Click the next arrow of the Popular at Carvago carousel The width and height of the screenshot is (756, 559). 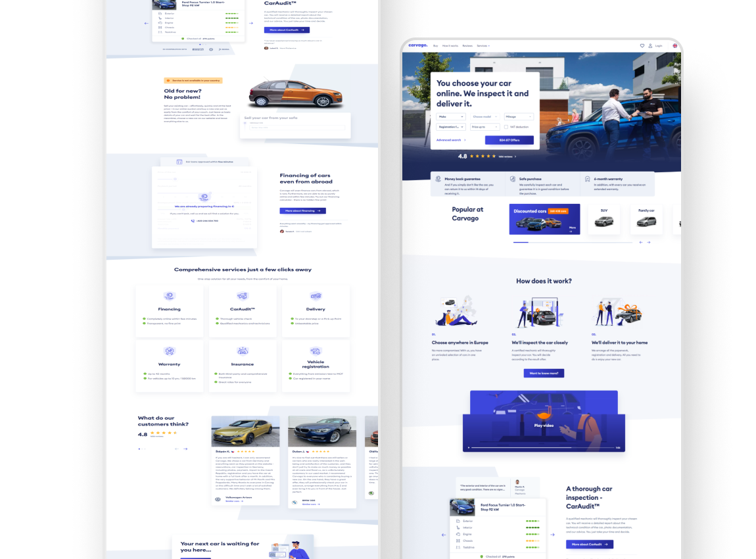coord(648,242)
